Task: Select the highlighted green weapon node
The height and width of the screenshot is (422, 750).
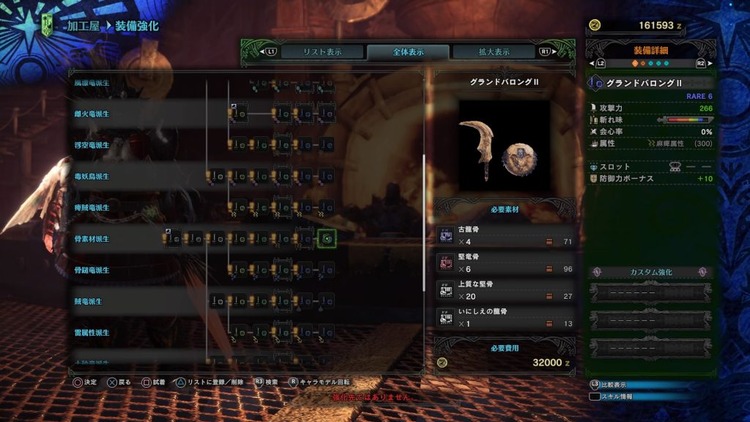Action: coord(327,238)
